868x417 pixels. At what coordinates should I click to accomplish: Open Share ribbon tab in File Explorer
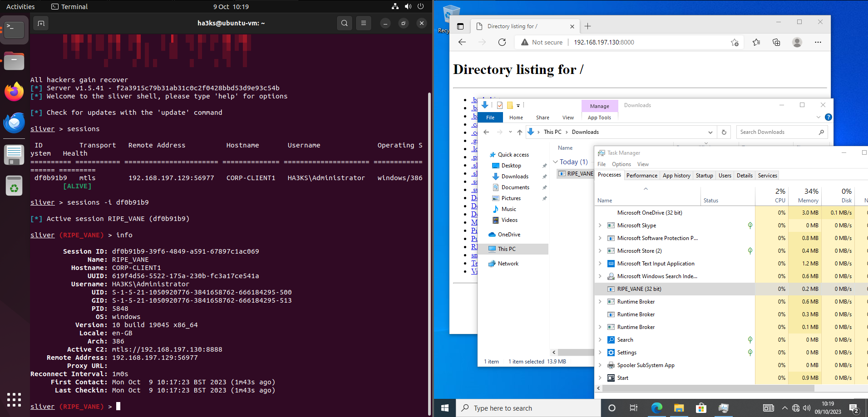point(542,118)
